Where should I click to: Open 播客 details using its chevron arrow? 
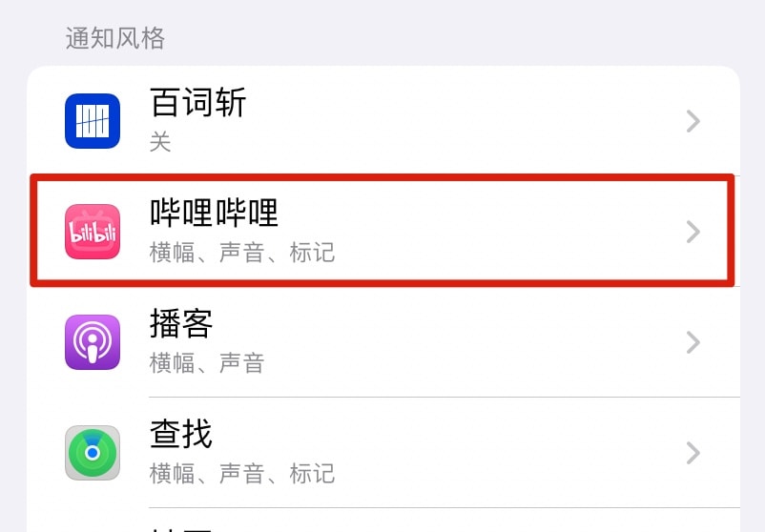(x=693, y=342)
